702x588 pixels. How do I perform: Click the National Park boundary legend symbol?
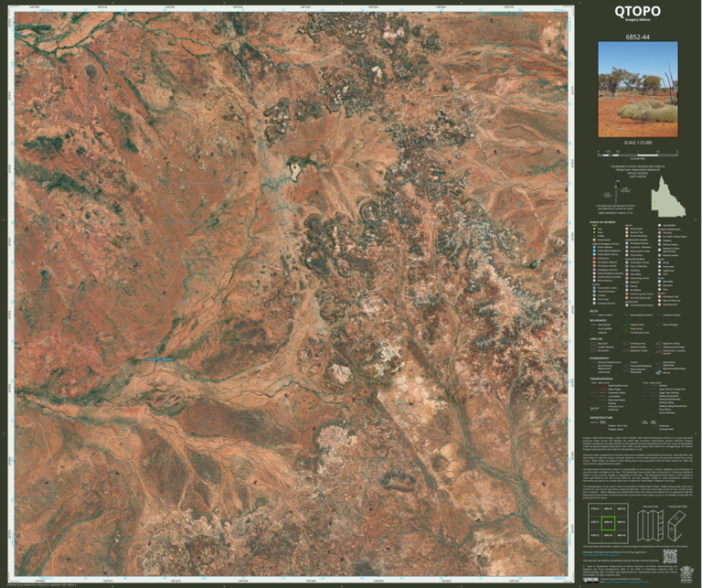626,325
